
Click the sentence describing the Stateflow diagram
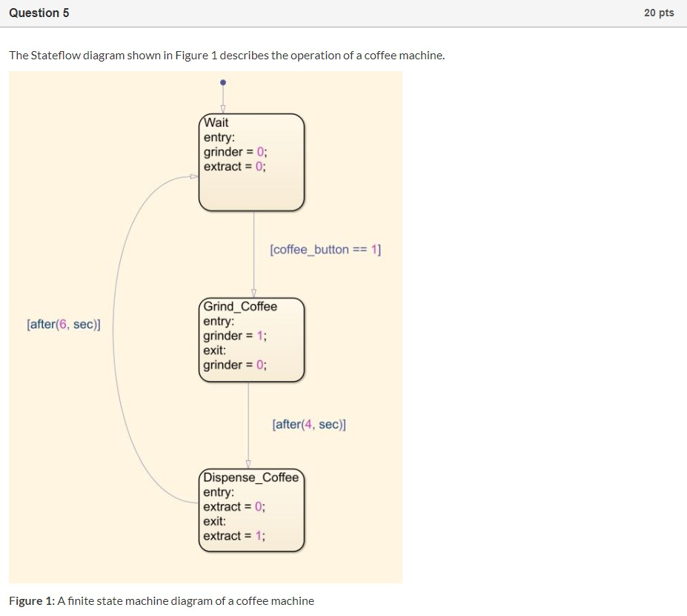pyautogui.click(x=227, y=56)
